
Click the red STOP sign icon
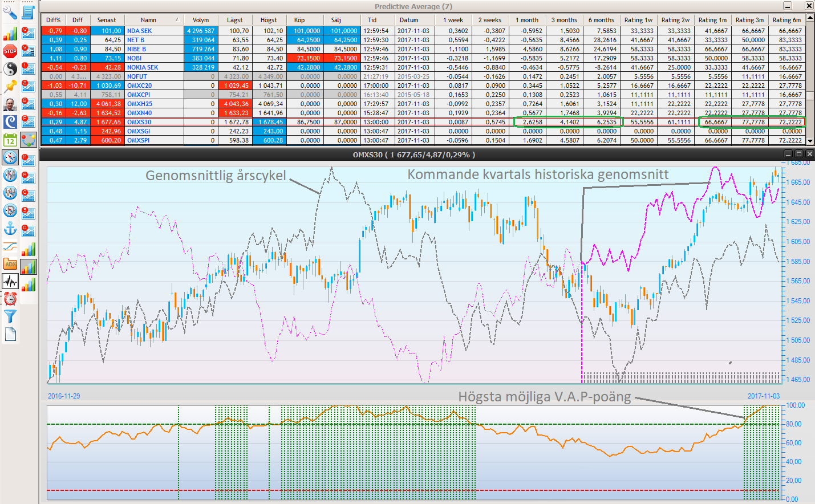(x=10, y=51)
